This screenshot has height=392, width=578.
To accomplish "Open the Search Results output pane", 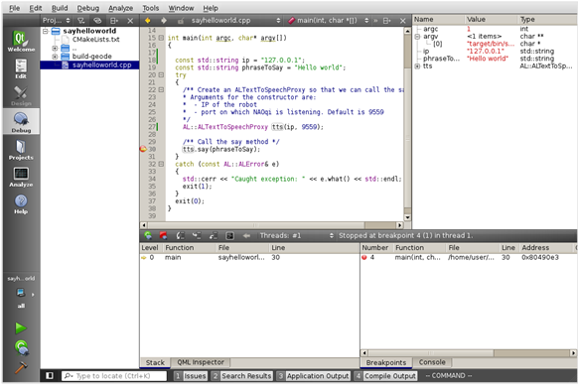I will click(x=241, y=376).
